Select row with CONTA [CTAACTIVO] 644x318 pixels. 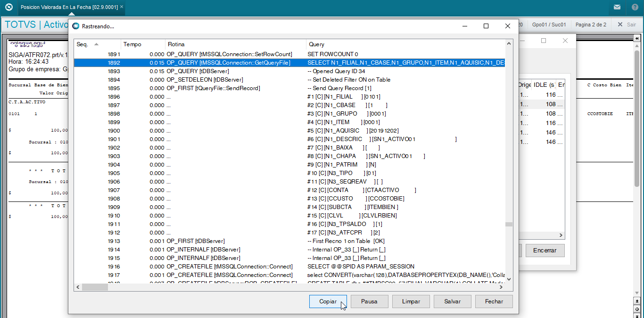[290, 190]
